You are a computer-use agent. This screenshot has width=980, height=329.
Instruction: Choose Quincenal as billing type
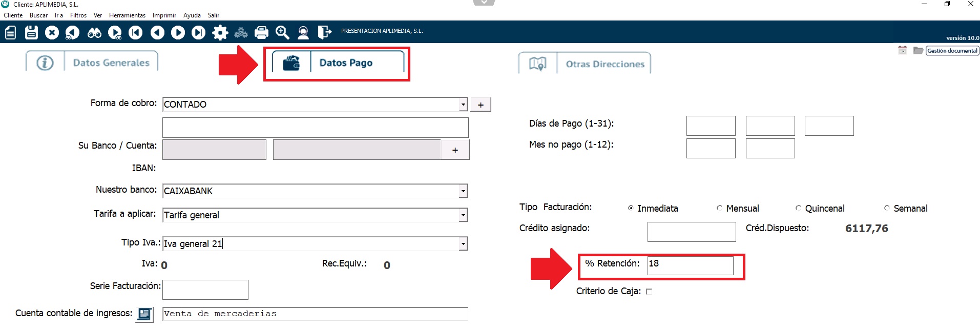(x=798, y=208)
